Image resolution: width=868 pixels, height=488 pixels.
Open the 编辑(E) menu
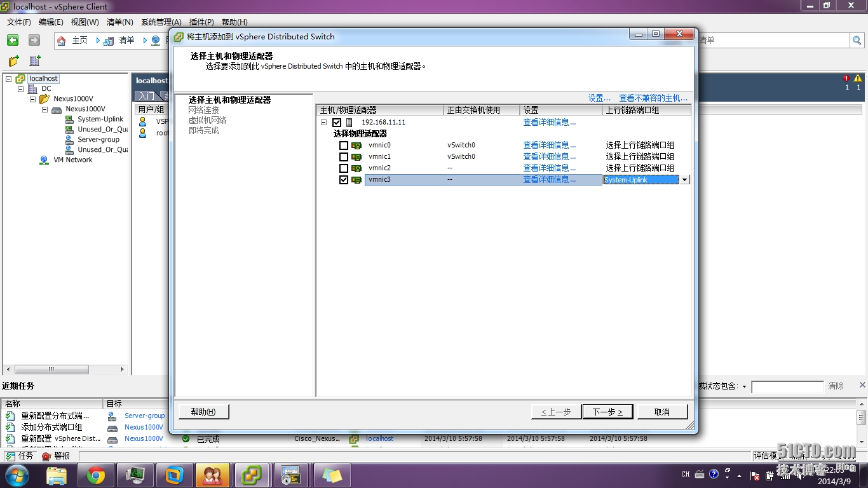pos(51,22)
